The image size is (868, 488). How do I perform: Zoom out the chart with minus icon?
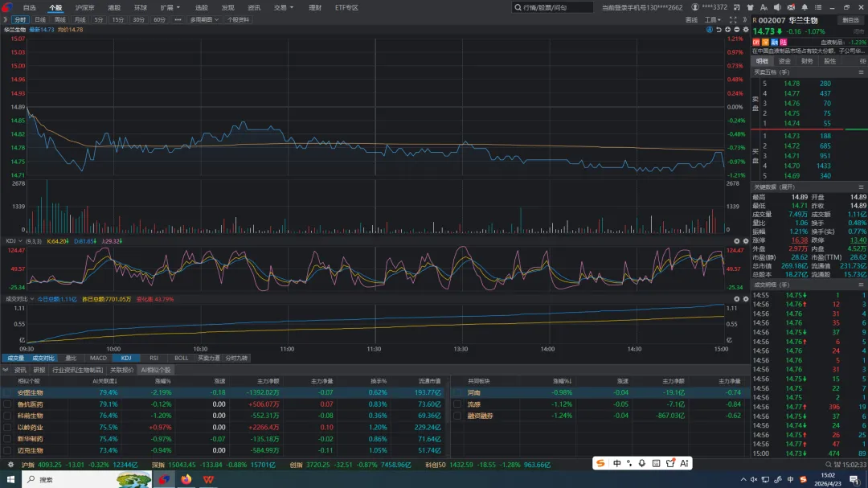pyautogui.click(x=736, y=30)
